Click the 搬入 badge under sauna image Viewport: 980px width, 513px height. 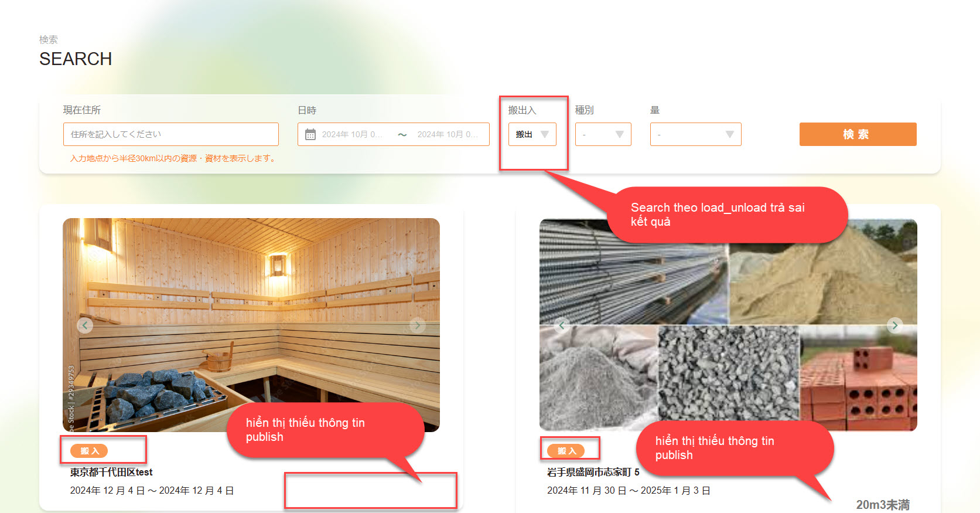pos(89,451)
